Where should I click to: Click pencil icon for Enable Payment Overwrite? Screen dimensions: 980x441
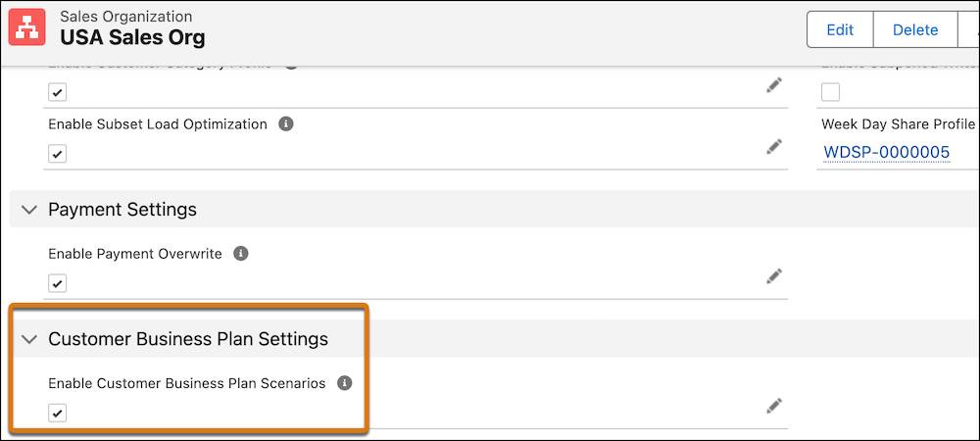[774, 276]
